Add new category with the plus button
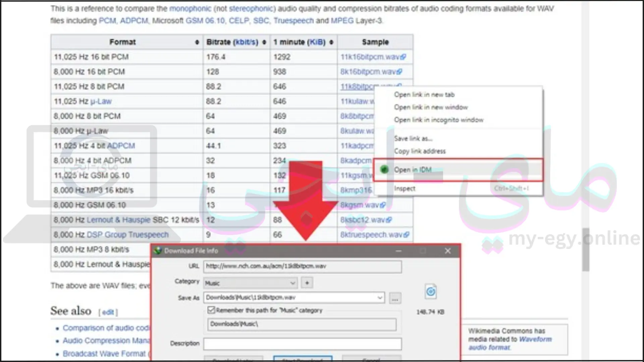 coord(307,283)
